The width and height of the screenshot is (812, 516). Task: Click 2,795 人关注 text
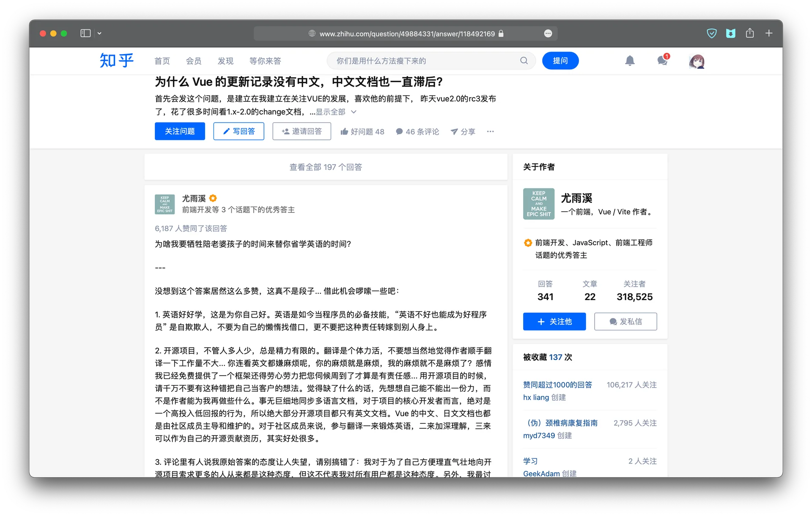635,423
